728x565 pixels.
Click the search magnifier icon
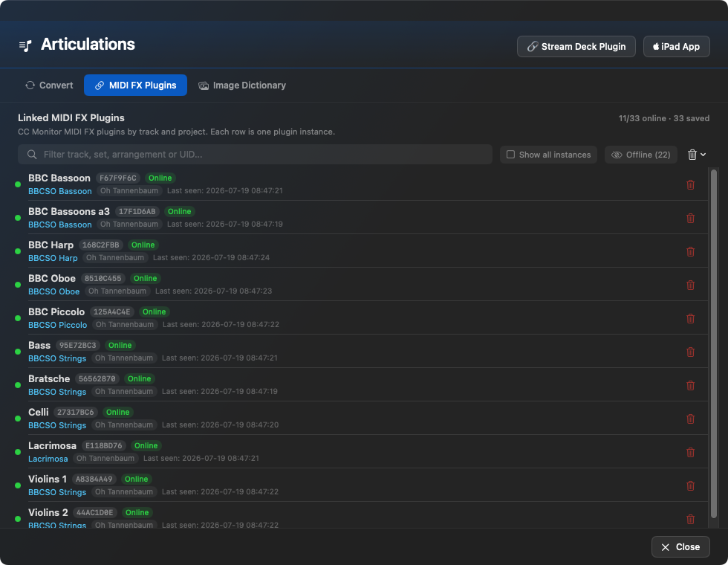tap(31, 155)
